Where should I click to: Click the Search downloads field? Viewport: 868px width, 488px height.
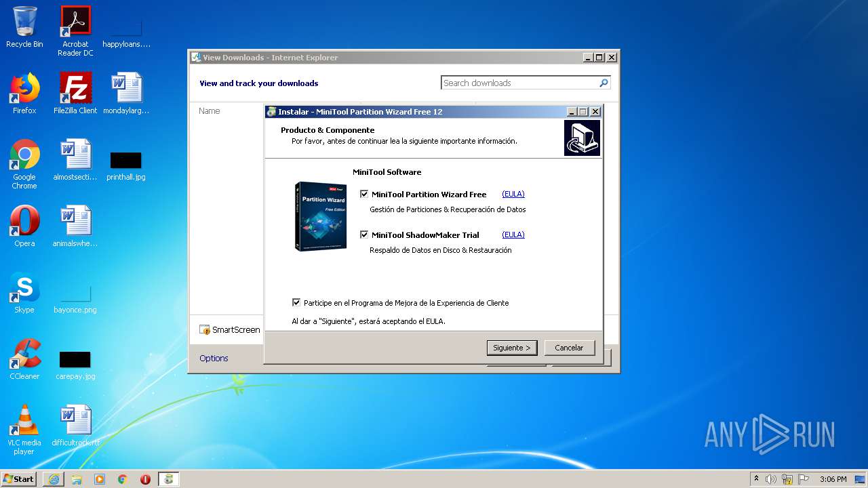(x=519, y=83)
